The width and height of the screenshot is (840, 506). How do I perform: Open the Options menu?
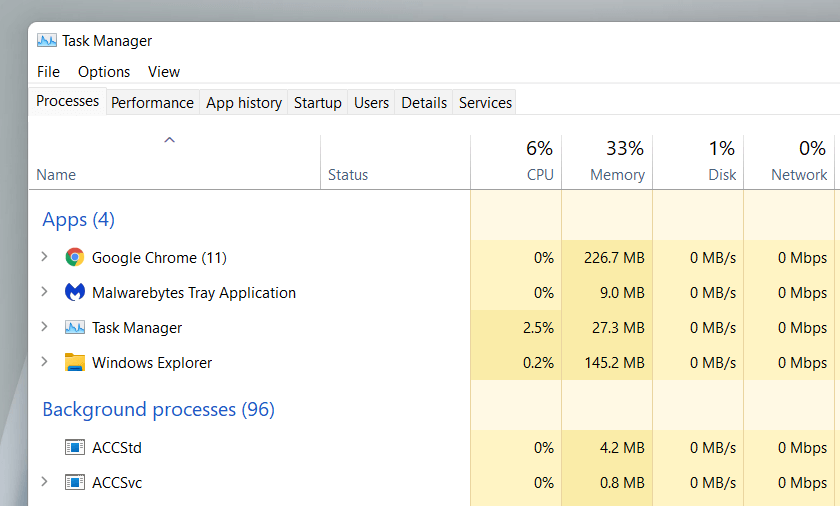(x=104, y=71)
